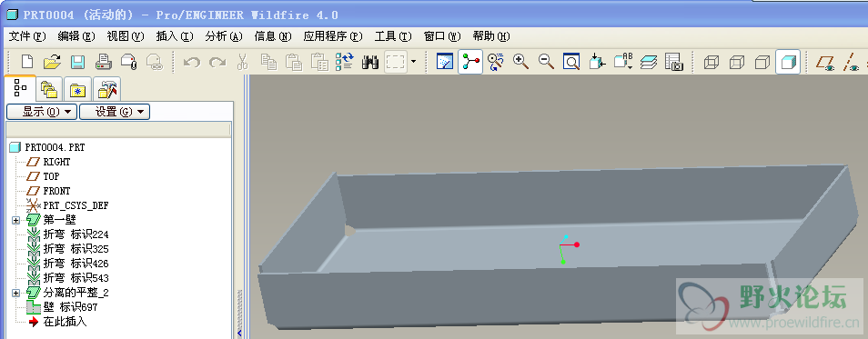Open the saved view list dropdown
868x339 pixels.
[623, 62]
